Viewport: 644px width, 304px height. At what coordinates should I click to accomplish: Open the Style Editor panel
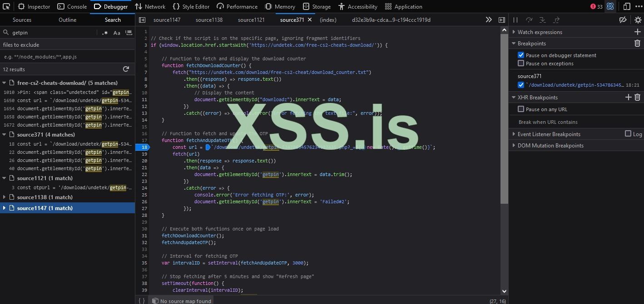tap(191, 6)
